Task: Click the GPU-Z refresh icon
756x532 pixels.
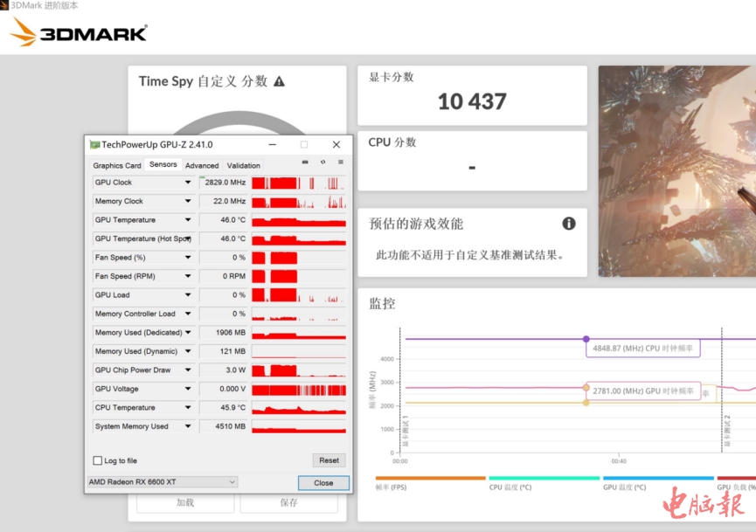Action: [x=323, y=162]
